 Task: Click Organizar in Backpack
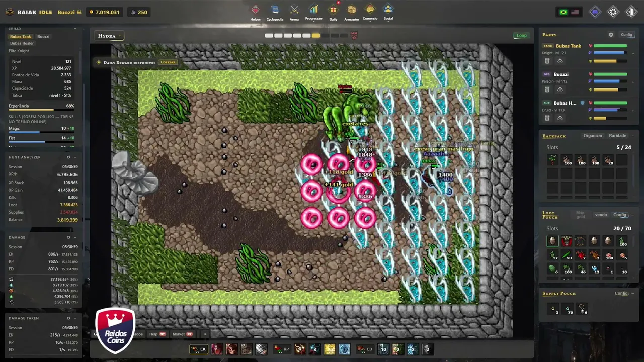[593, 136]
